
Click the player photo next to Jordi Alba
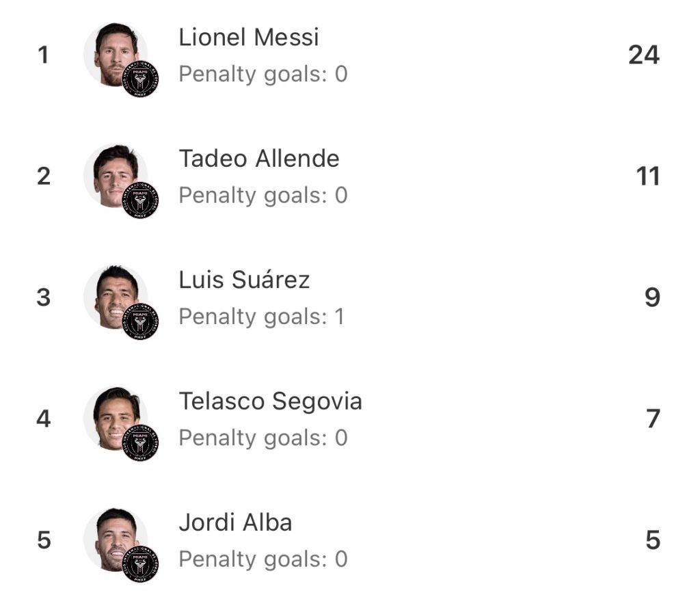111,538
